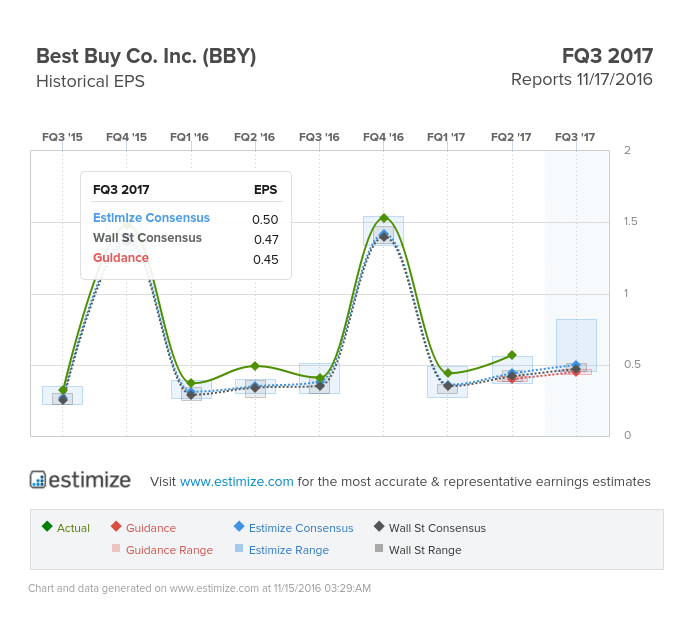Screen dimensions: 685x620
Task: Select the FQ4 '16 axis label
Action: 383,137
